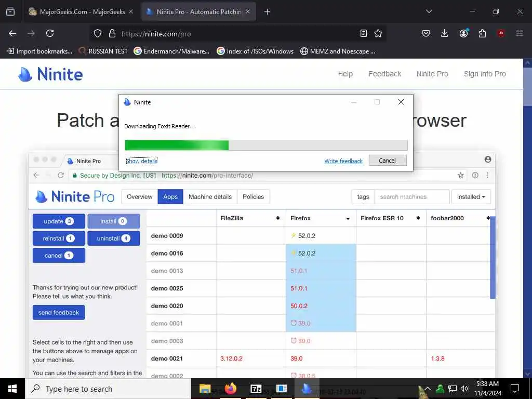Open the Windows Start menu
532x399 pixels.
coord(12,389)
